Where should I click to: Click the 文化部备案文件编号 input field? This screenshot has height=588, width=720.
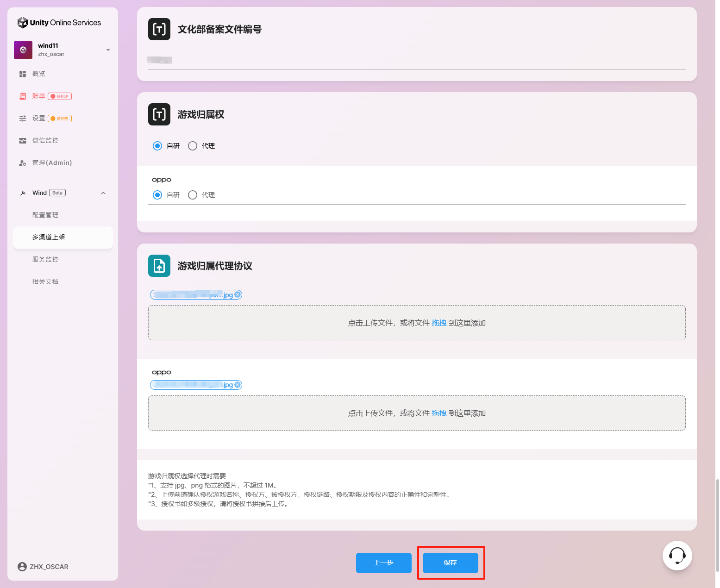click(417, 60)
